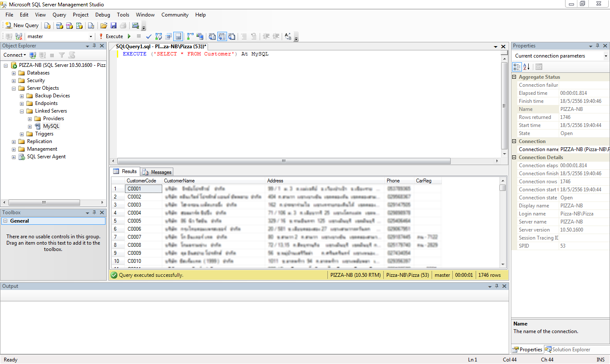Expand the Security folder node
This screenshot has height=364, width=610.
click(x=14, y=81)
